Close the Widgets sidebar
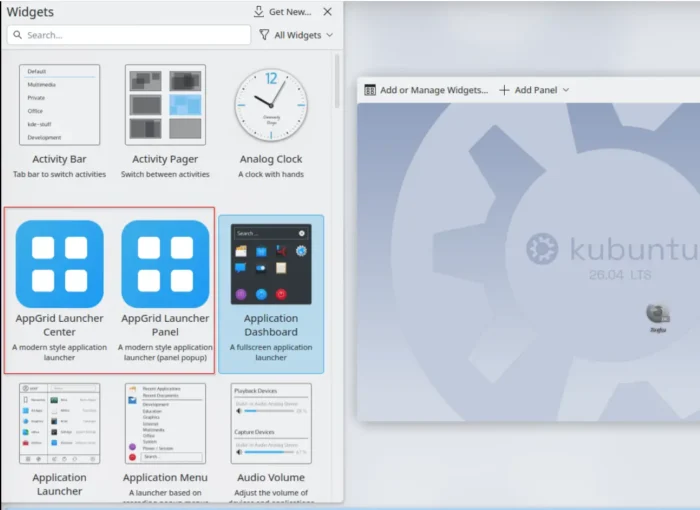This screenshot has width=700, height=510. 328,12
